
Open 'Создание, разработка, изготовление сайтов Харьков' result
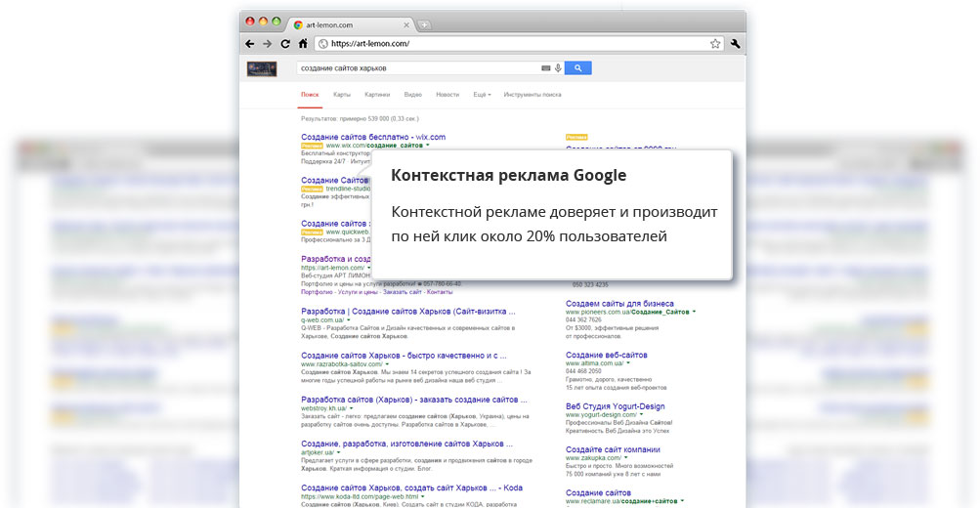(406, 444)
